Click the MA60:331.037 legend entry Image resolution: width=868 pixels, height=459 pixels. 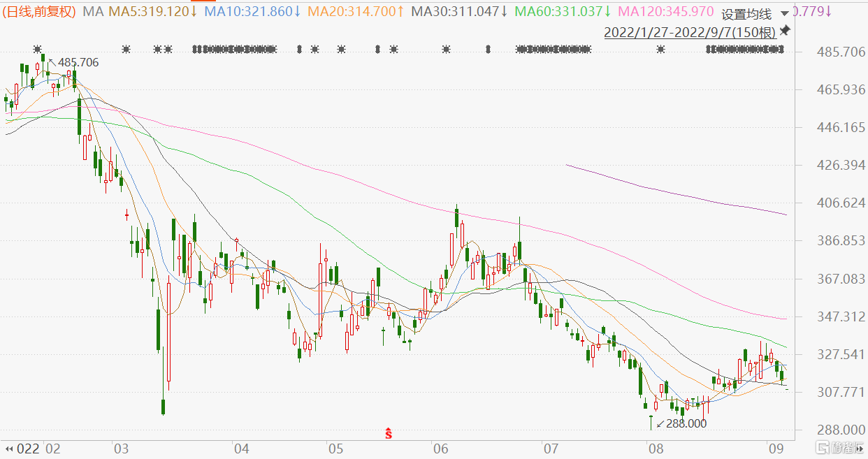(563, 12)
